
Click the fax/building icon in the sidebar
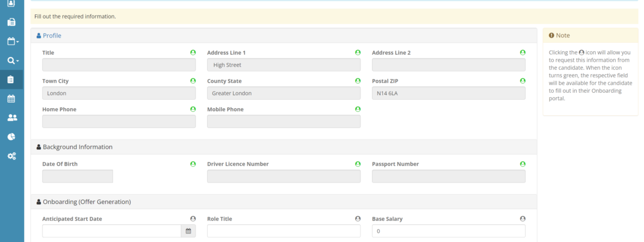point(11,22)
